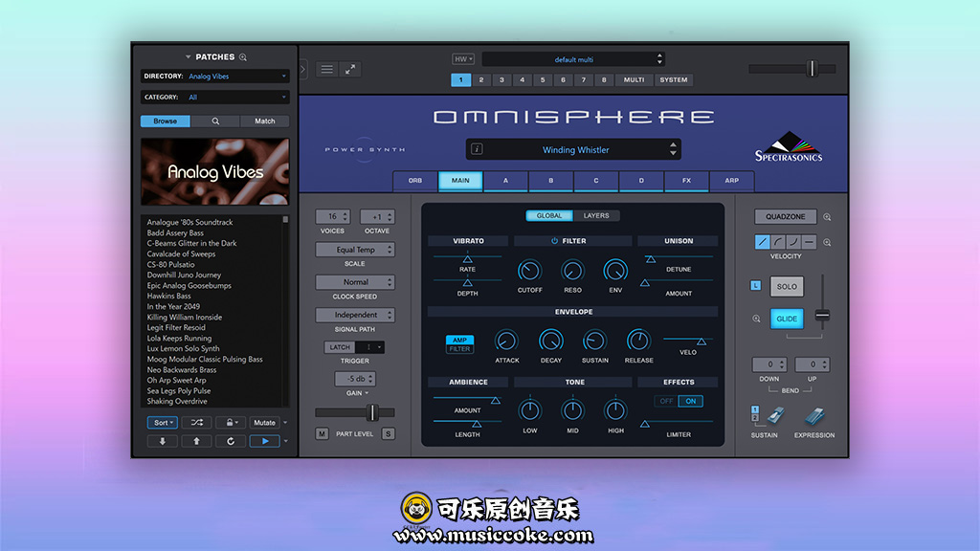Click the expand view arrows icon

(350, 69)
